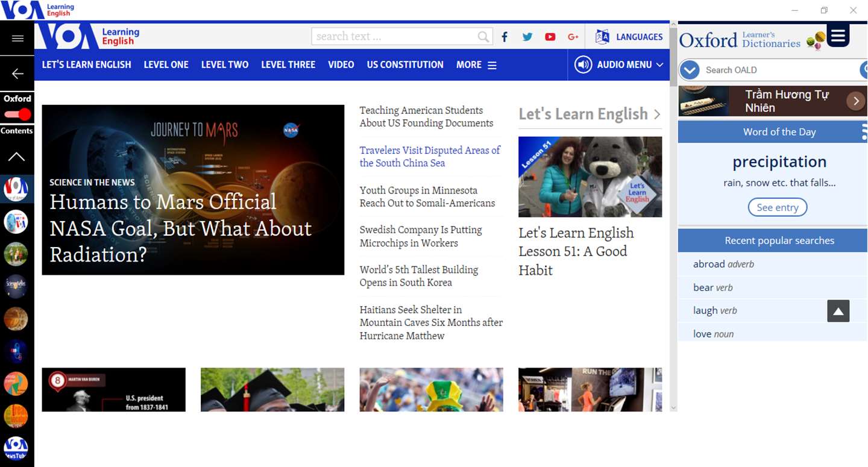Look up 'laugh verb' entry

tap(715, 310)
